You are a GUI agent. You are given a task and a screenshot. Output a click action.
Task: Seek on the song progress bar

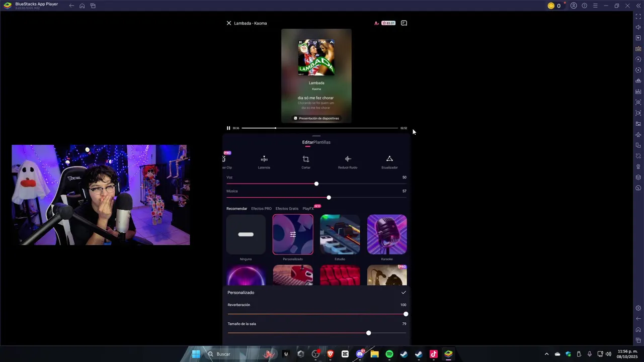319,128
